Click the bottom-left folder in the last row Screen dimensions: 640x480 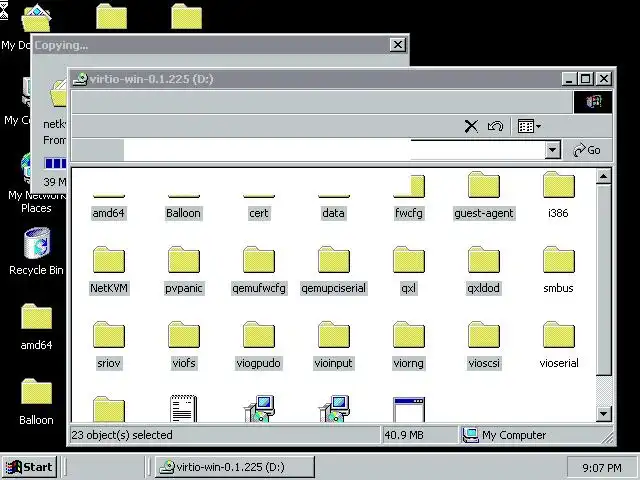click(x=109, y=410)
